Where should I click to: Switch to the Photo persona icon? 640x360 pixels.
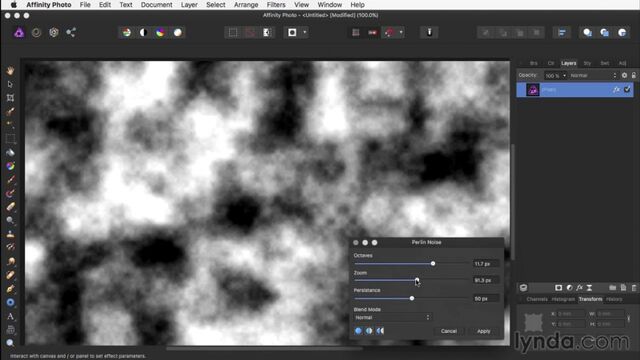pos(19,33)
